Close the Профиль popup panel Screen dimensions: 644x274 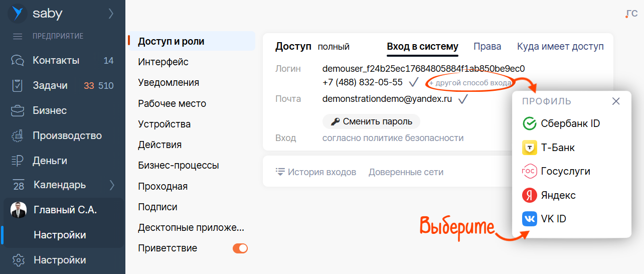(x=616, y=101)
